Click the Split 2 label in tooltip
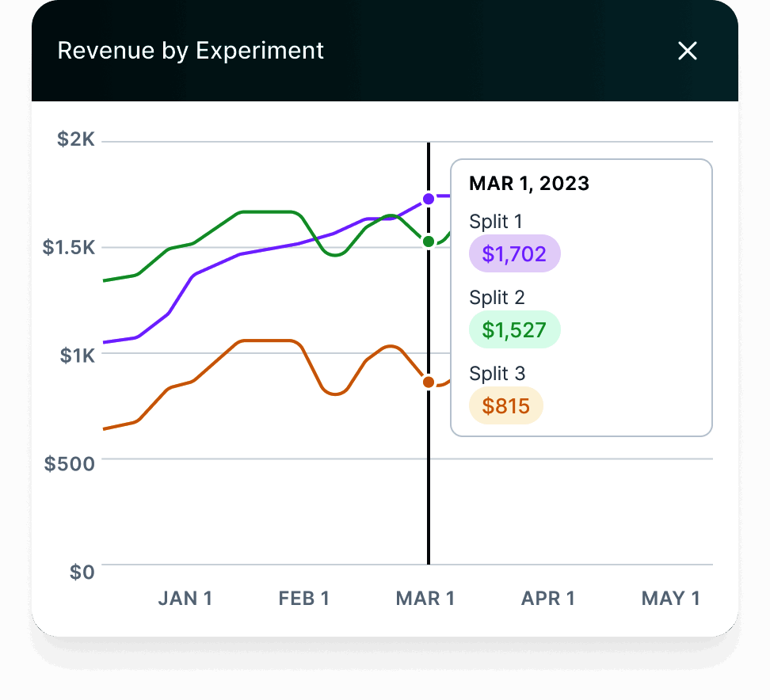This screenshot has height=700, width=770. point(497,298)
